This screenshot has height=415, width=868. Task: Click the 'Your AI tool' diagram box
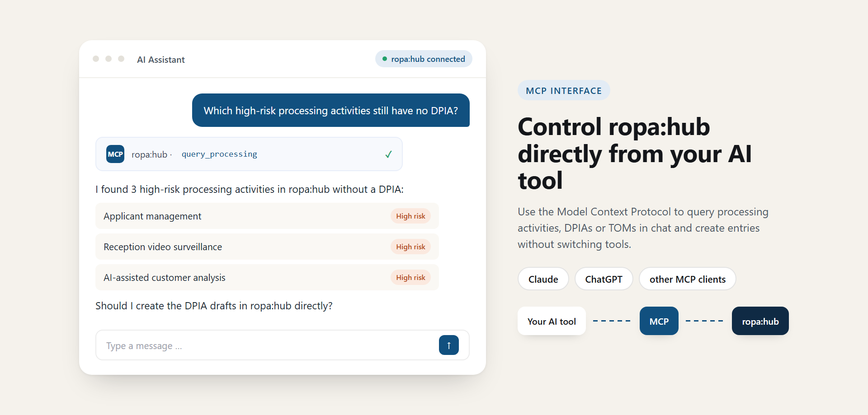pos(552,321)
